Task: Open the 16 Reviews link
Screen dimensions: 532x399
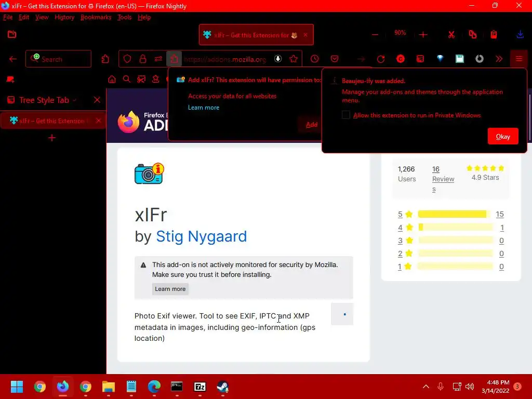Action: coord(443,179)
